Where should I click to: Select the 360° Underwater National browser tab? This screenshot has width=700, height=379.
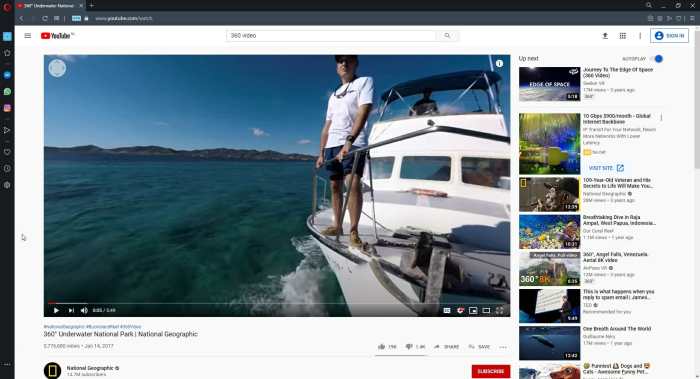click(50, 5)
